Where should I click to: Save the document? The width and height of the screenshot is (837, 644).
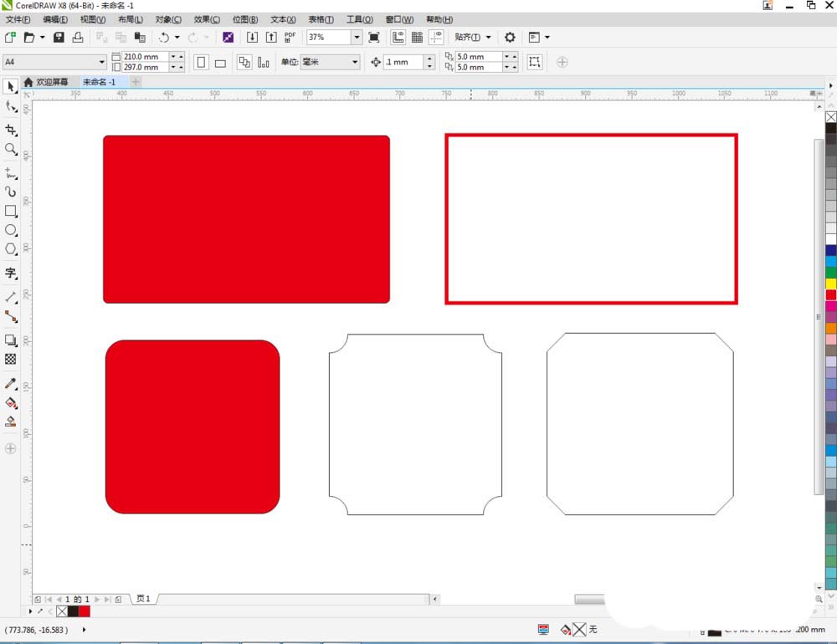click(59, 38)
